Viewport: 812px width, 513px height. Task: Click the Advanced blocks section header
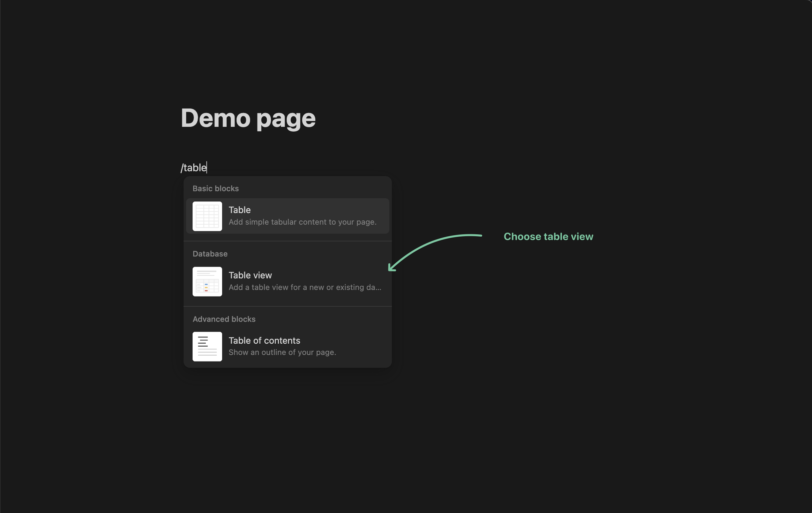[x=224, y=319]
